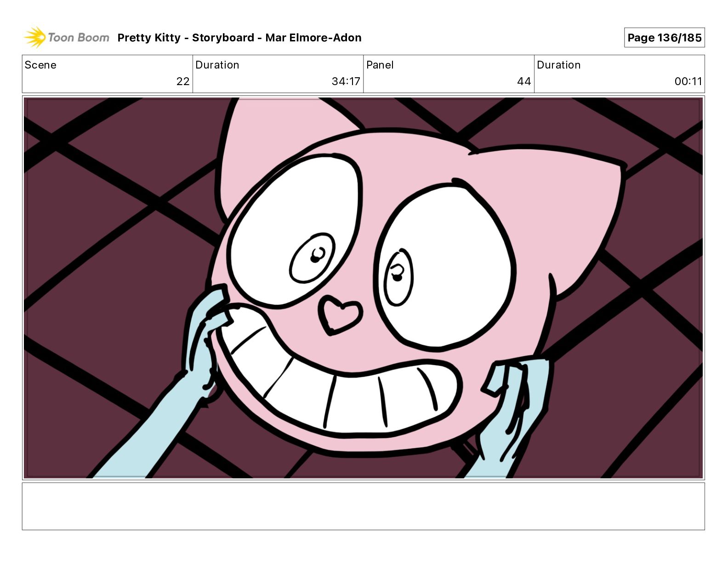Click the 'Scene' header label

40,65
